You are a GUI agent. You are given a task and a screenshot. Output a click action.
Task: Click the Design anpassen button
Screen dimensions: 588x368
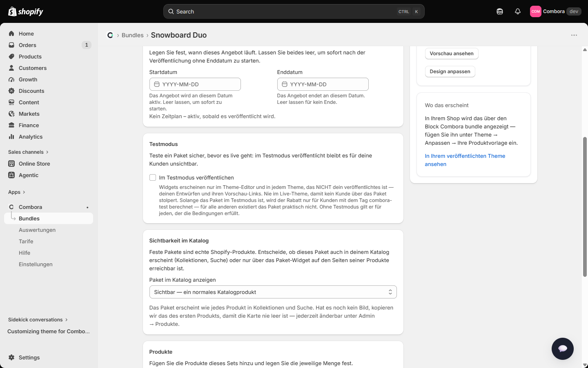pos(450,72)
